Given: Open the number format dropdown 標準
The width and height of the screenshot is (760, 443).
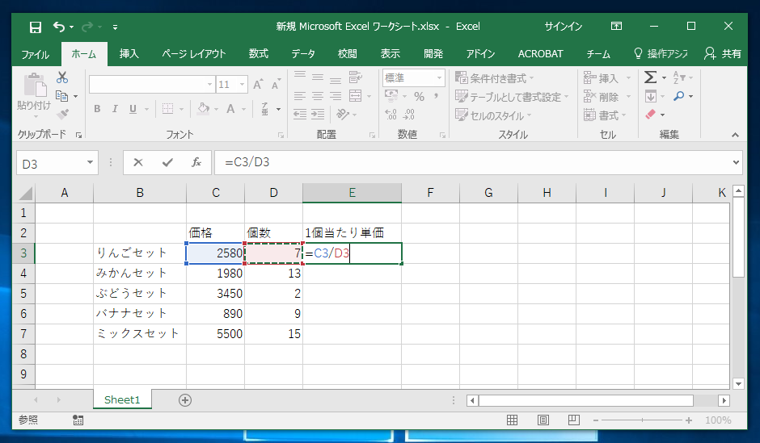Looking at the screenshot, I should [x=438, y=78].
